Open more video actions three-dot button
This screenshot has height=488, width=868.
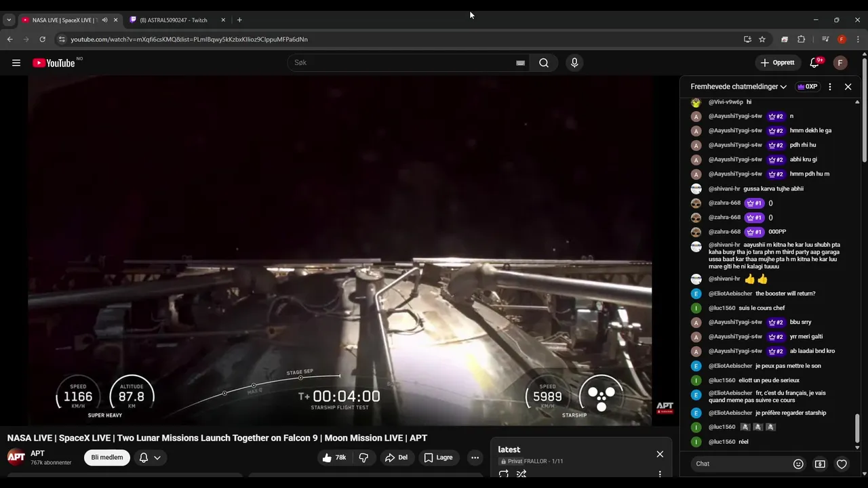pos(475,457)
